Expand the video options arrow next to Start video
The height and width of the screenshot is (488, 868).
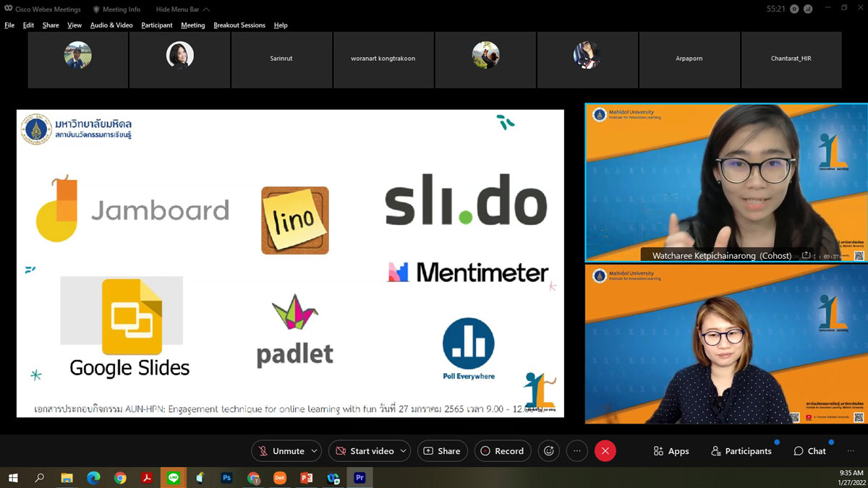point(403,451)
